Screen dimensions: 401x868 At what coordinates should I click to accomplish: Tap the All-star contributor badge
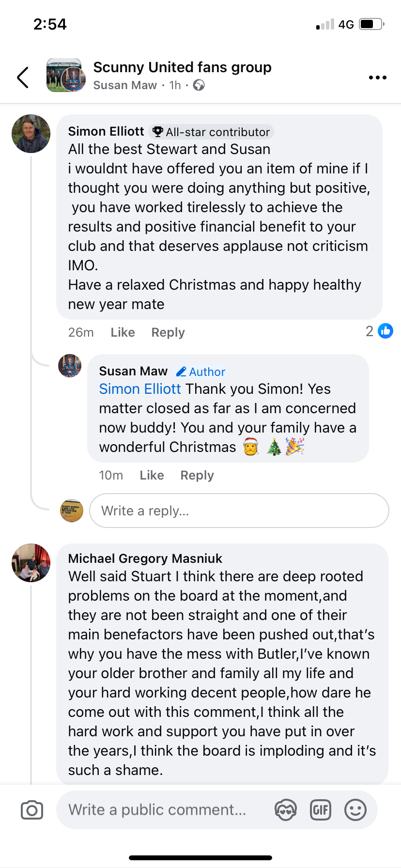[x=212, y=132]
